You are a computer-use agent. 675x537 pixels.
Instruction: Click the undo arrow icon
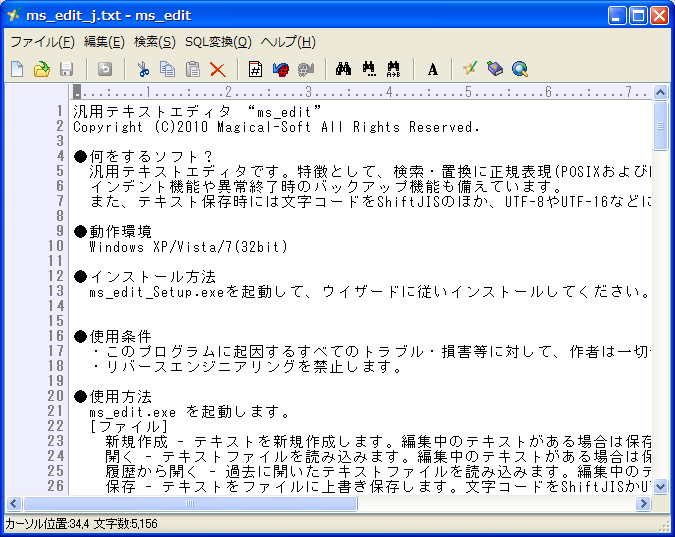click(105, 69)
